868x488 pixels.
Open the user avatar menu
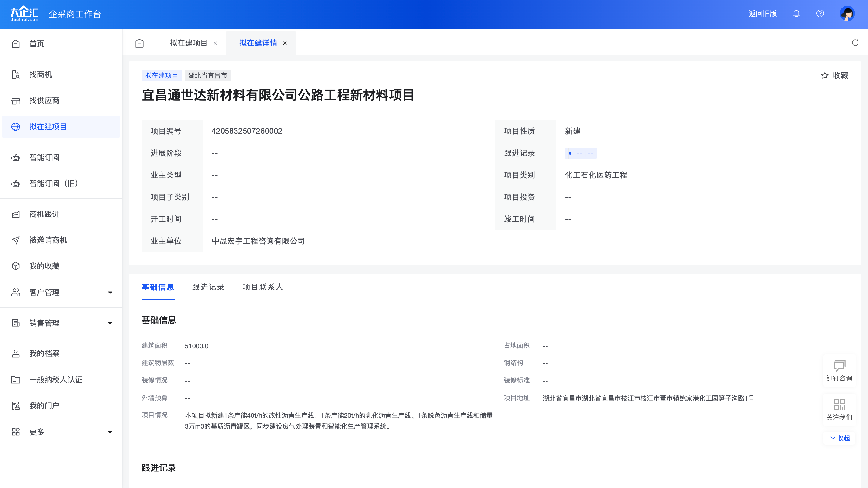[847, 14]
